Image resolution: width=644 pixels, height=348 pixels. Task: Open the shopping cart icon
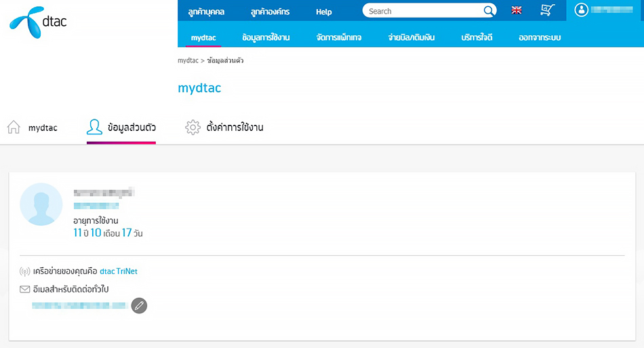pyautogui.click(x=547, y=10)
